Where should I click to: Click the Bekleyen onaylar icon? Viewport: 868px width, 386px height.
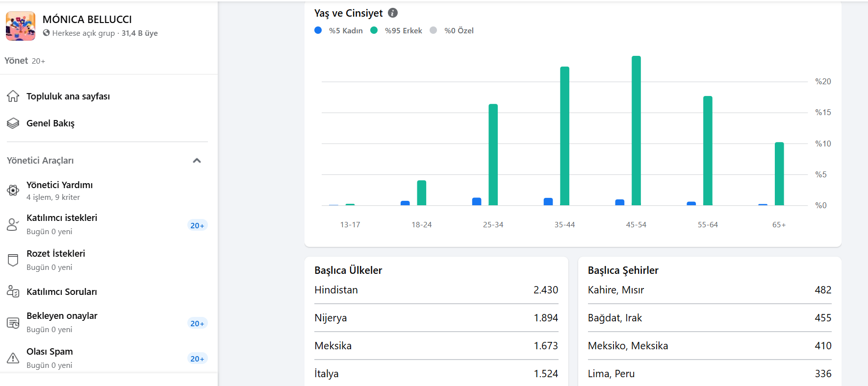(13, 323)
